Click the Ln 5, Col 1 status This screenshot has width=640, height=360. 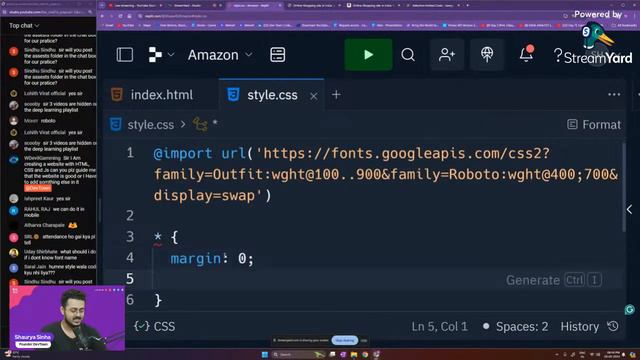[x=439, y=326]
